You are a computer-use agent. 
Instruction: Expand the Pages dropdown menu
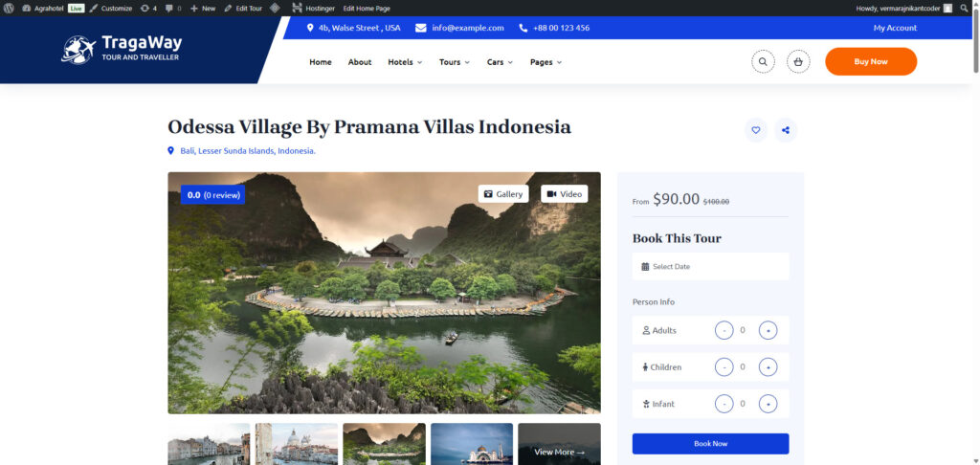(x=546, y=62)
